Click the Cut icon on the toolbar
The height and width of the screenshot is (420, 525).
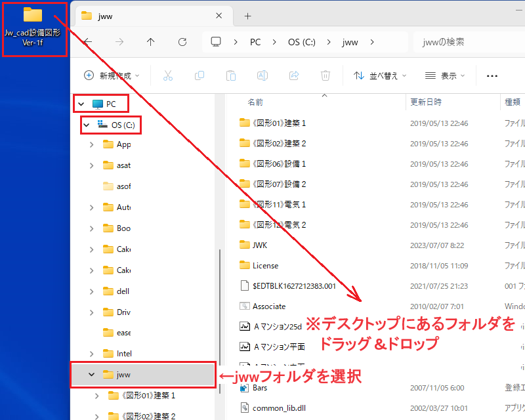[x=168, y=75]
